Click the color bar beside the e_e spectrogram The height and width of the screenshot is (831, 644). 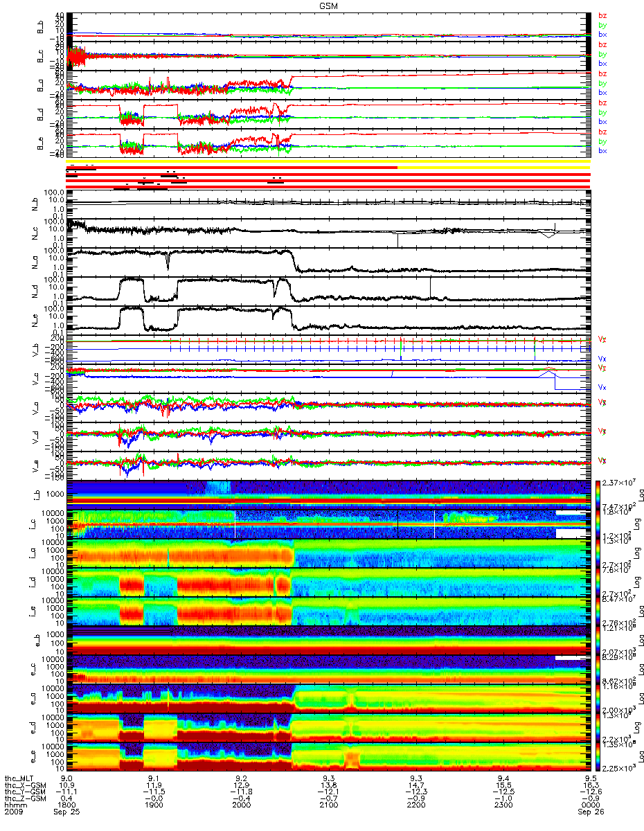coord(599,757)
